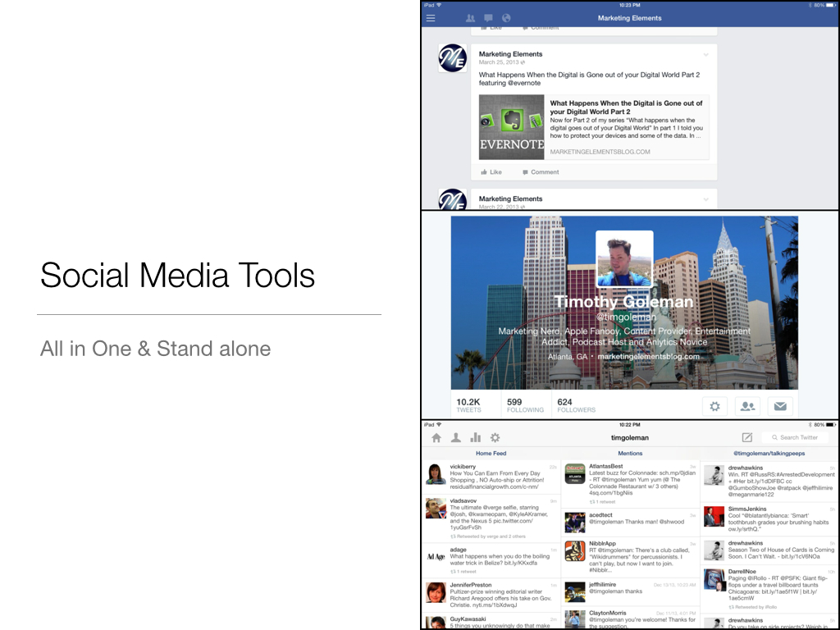Click the Search Twitter field
This screenshot has width=840, height=630.
pos(798,438)
